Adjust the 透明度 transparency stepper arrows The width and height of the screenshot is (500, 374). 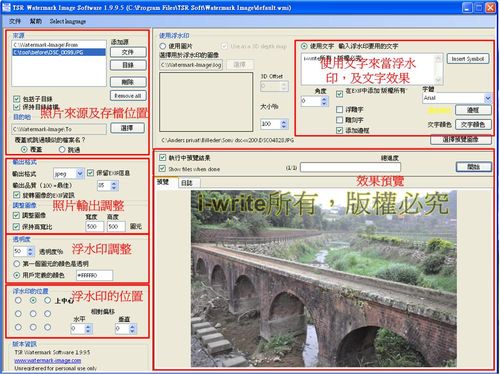coord(30,251)
